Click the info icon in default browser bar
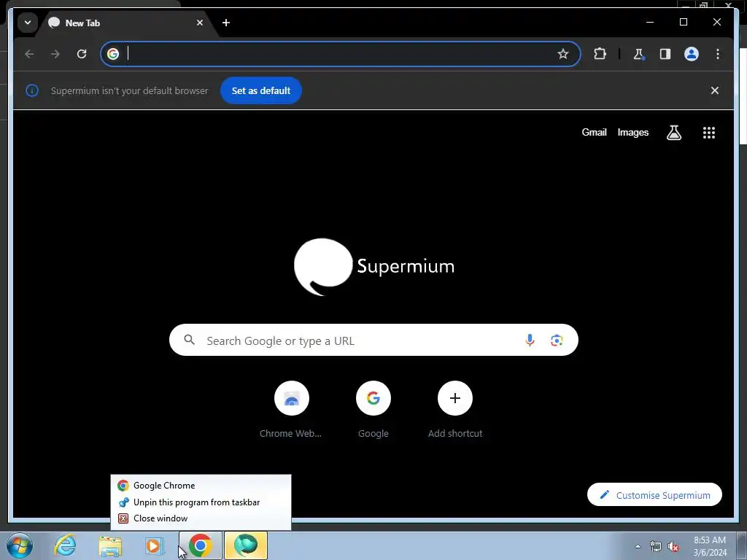Viewport: 747px width, 560px height. point(32,90)
